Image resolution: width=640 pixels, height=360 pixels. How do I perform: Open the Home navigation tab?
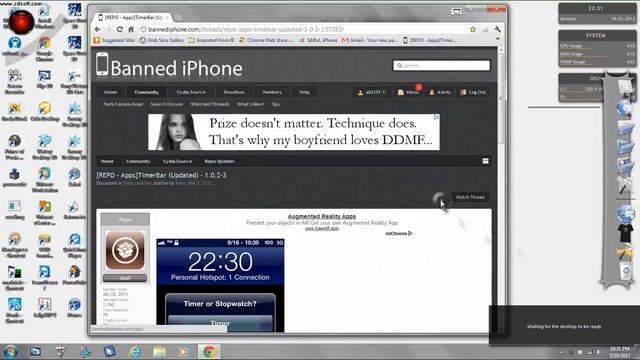(110, 92)
